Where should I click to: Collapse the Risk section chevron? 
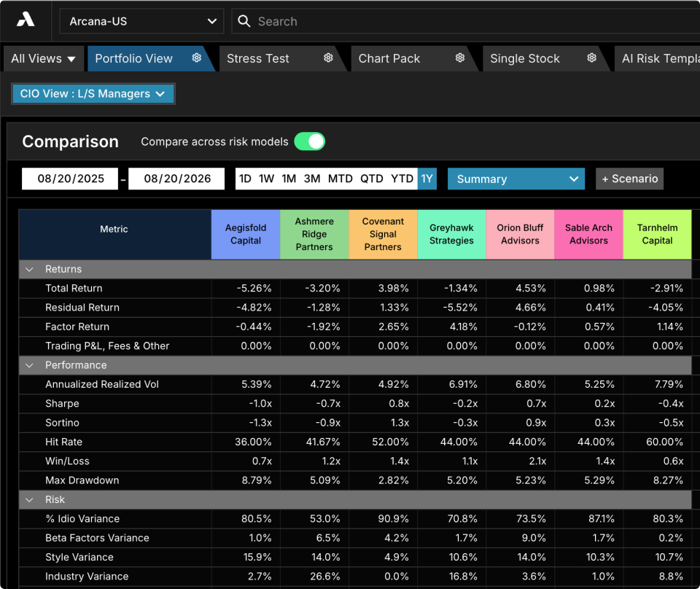coord(29,500)
